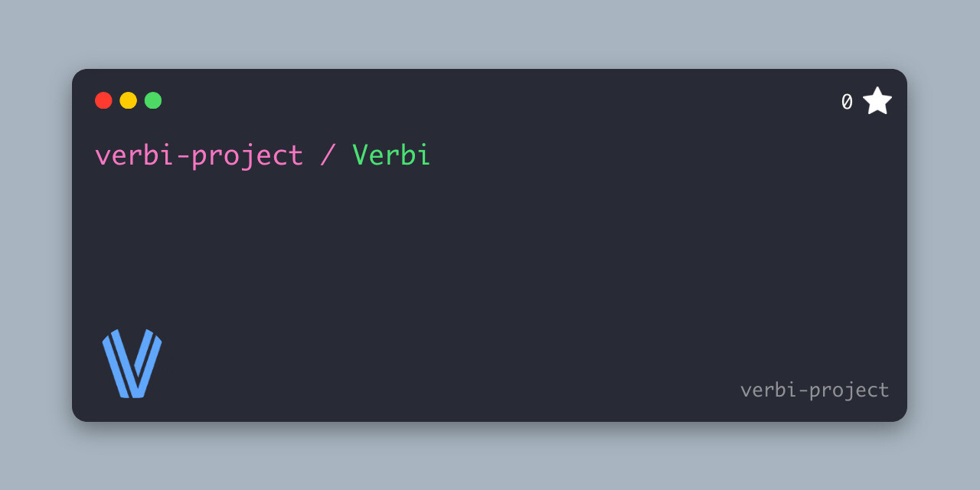Screen dimensions: 980x490
Task: Click the white star icon
Action: click(x=877, y=101)
